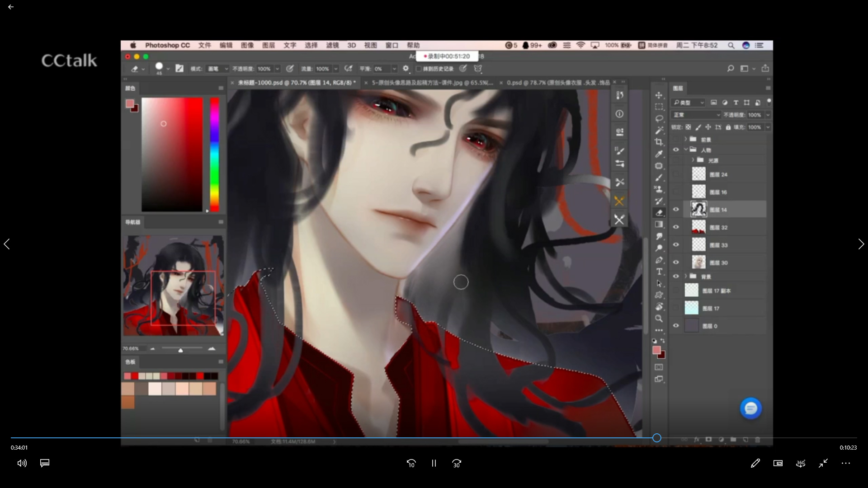Hide 图层 33 layer
The width and height of the screenshot is (868, 488).
click(676, 245)
